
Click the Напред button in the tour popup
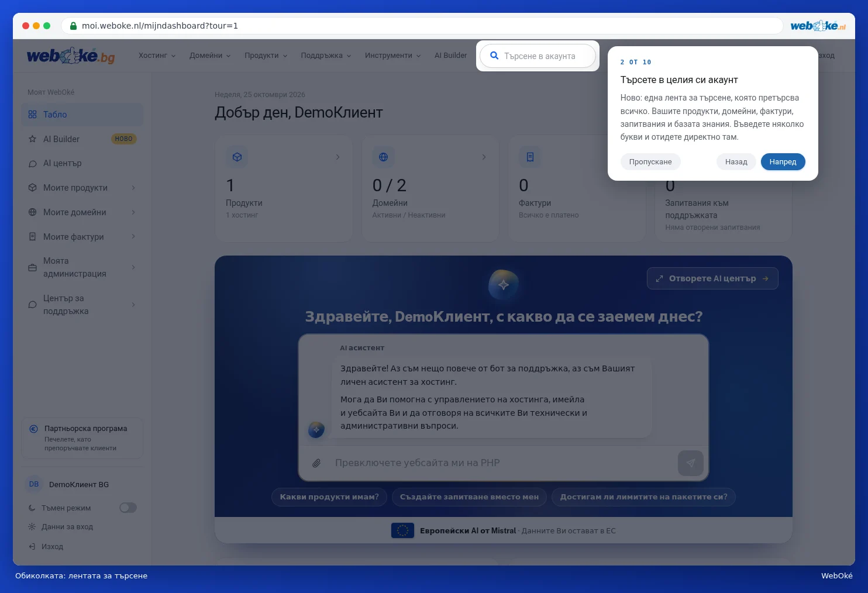pyautogui.click(x=783, y=162)
